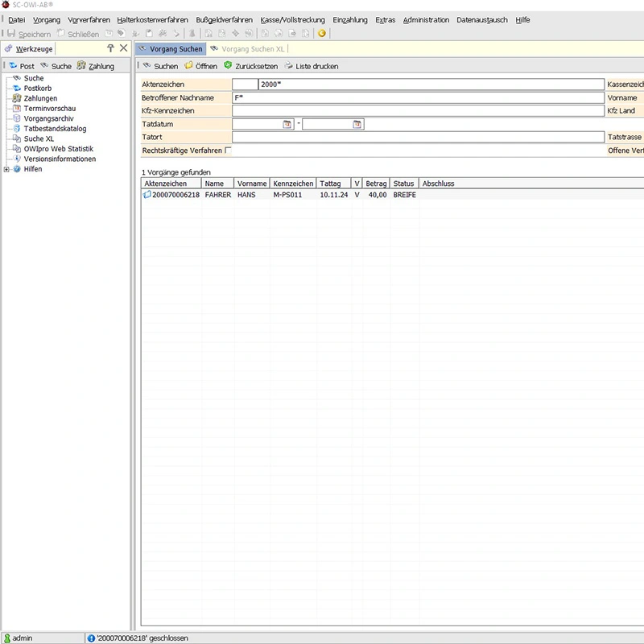Viewport: 644px width, 644px height.
Task: Print the results with Liste drucken
Action: pyautogui.click(x=312, y=66)
